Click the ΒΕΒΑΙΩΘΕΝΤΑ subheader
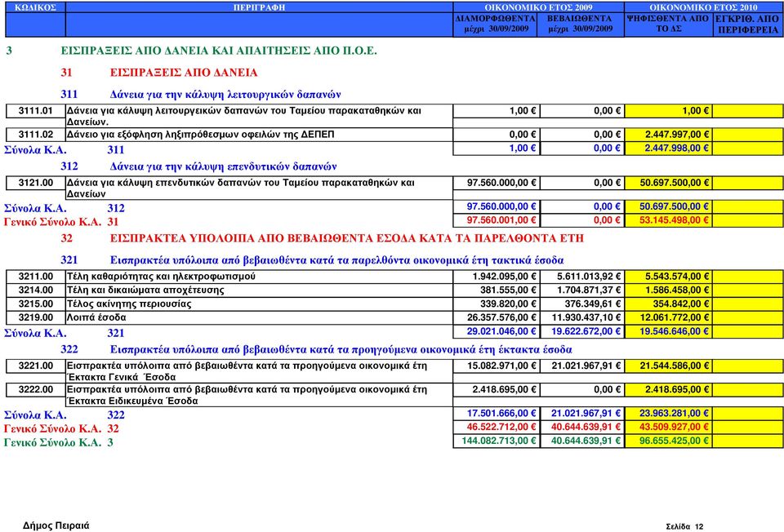784x532 pixels. click(x=580, y=24)
